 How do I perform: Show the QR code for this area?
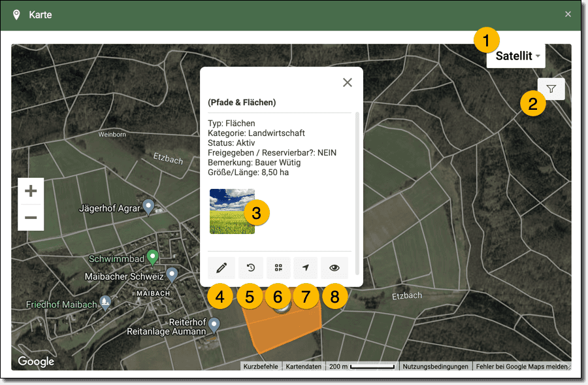(x=278, y=267)
